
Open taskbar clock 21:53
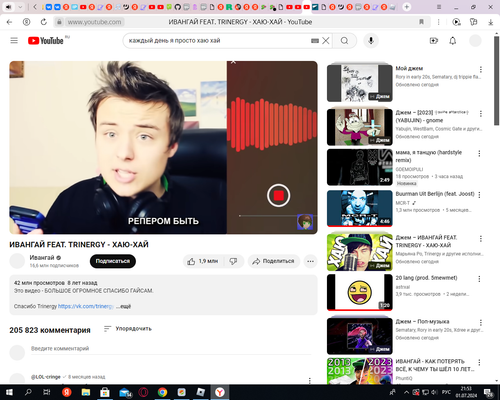tap(466, 392)
